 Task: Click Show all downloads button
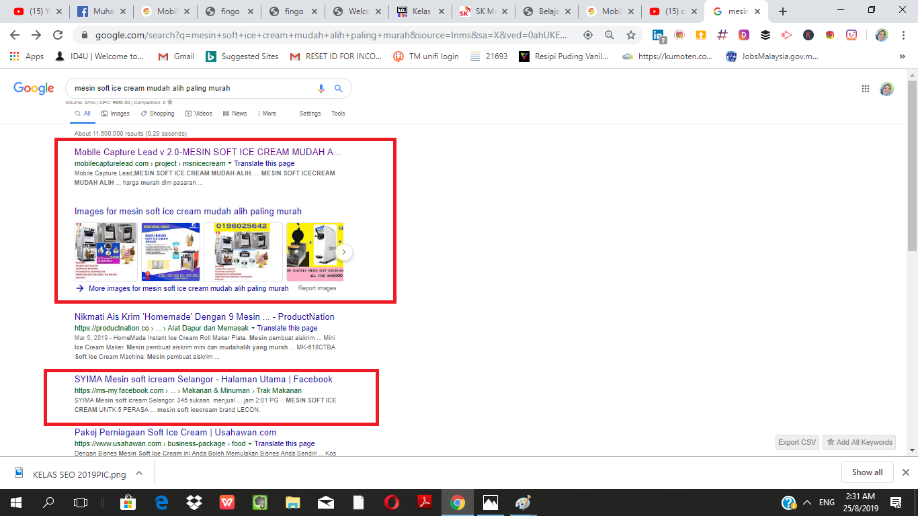pyautogui.click(x=867, y=472)
